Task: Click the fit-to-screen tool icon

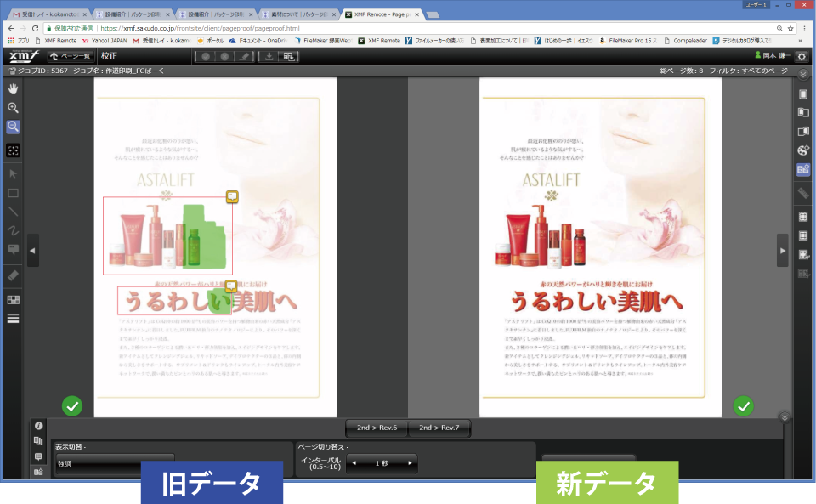Action: pyautogui.click(x=13, y=150)
